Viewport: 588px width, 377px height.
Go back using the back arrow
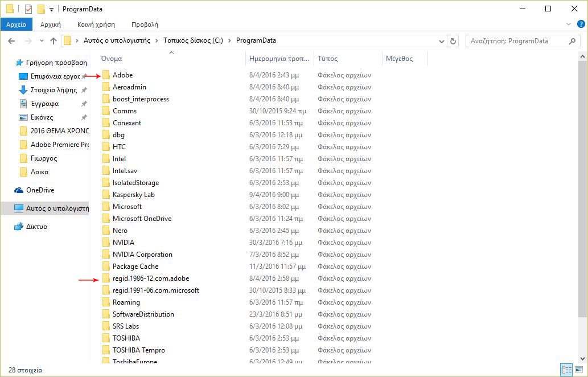(x=11, y=41)
